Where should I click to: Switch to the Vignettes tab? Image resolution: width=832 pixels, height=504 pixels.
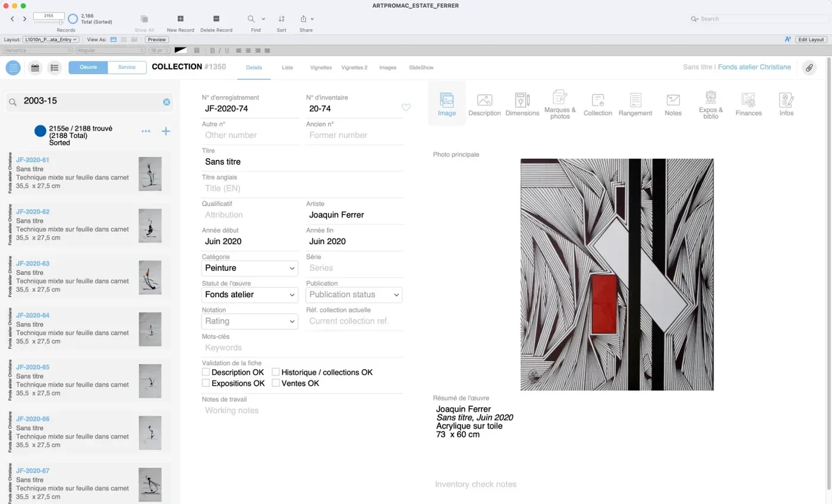pyautogui.click(x=321, y=67)
